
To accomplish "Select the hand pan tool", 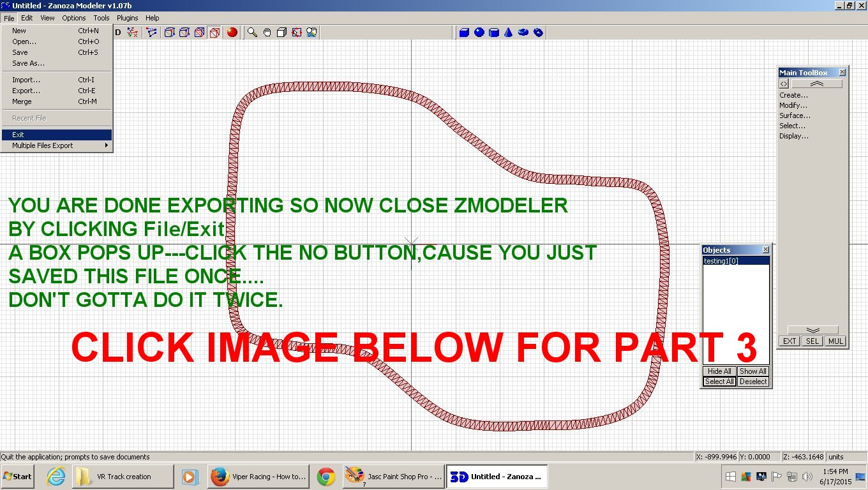I will tap(267, 32).
